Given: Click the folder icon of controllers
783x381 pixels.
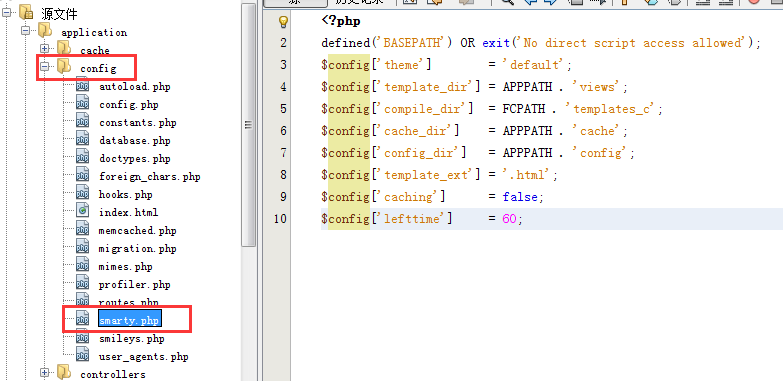Looking at the screenshot, I should tap(64, 373).
